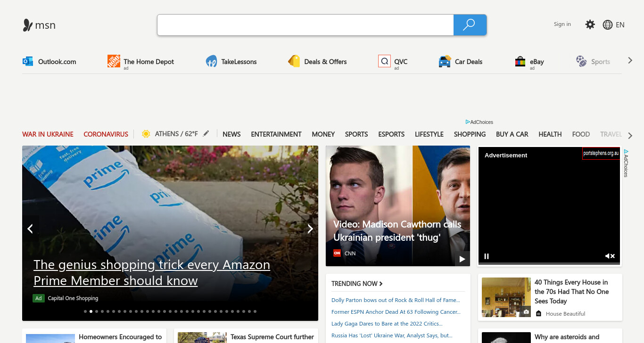
Task: Select the last carousel dot indicator
Action: [255, 311]
